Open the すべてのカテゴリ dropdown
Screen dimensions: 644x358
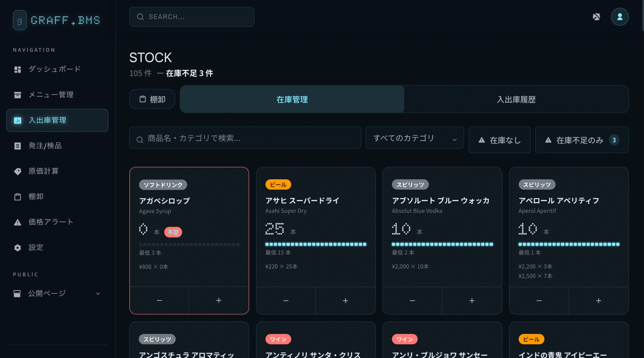click(415, 138)
